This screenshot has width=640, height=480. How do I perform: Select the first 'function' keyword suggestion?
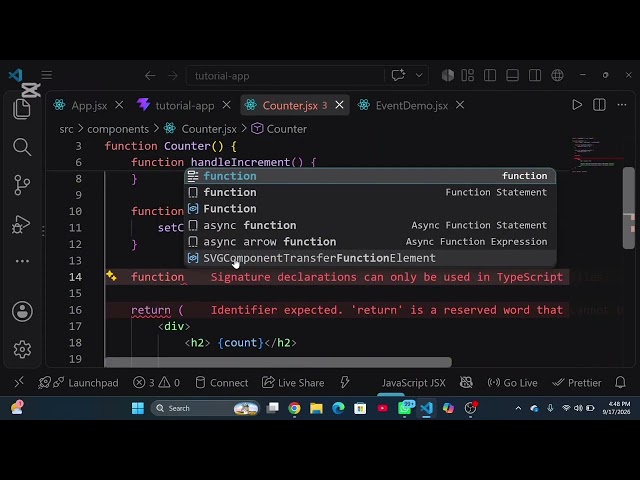click(371, 176)
